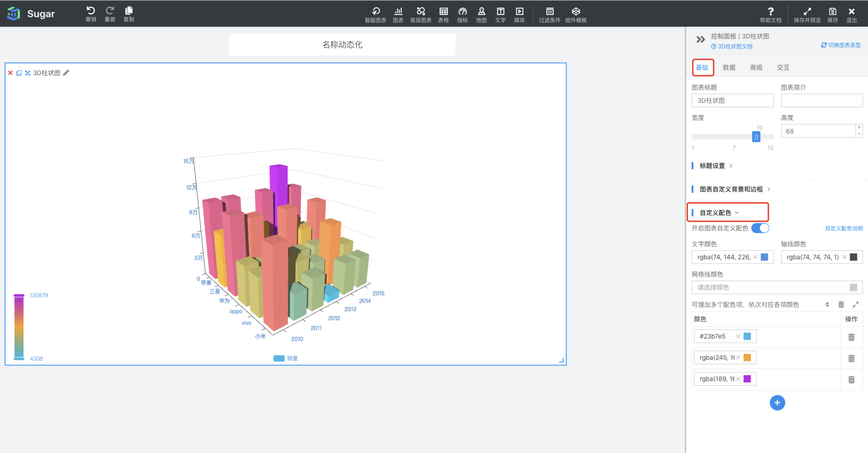Switch to the 交互 tab

pos(783,67)
